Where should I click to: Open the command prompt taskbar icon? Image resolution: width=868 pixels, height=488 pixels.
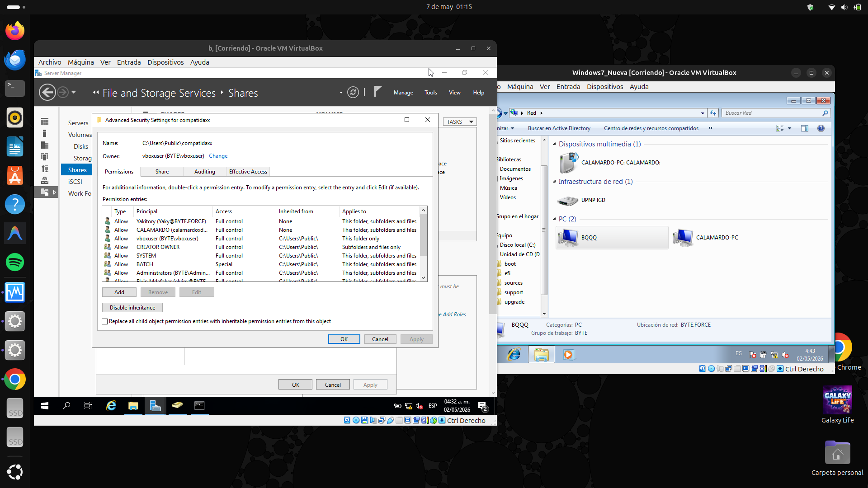[x=199, y=406]
